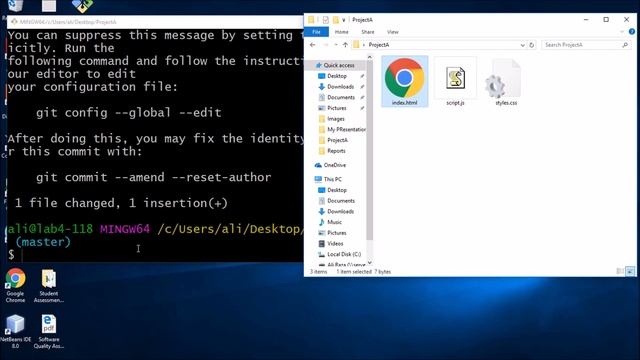Open the View ribbon tab
640x360 pixels.
pyautogui.click(x=392, y=32)
